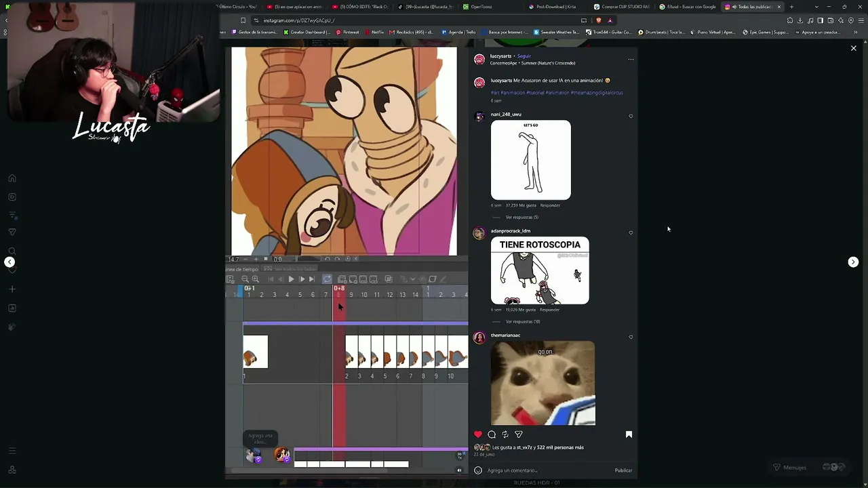Screen dimensions: 868x488
Task: Toggle the video mute speaker icon
Action: (459, 470)
